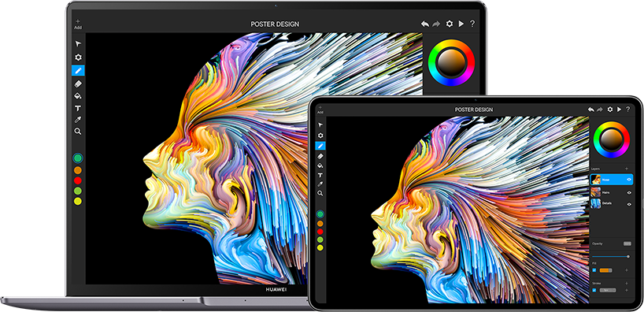Hide the Nose layer on tablet

[x=629, y=179]
